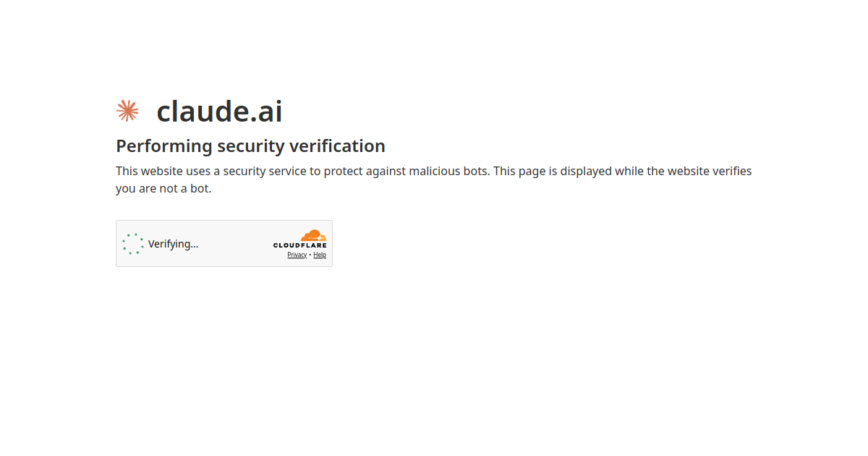Click the orange Cloudflare cloud icon
The width and height of the screenshot is (868, 456).
coord(314,235)
